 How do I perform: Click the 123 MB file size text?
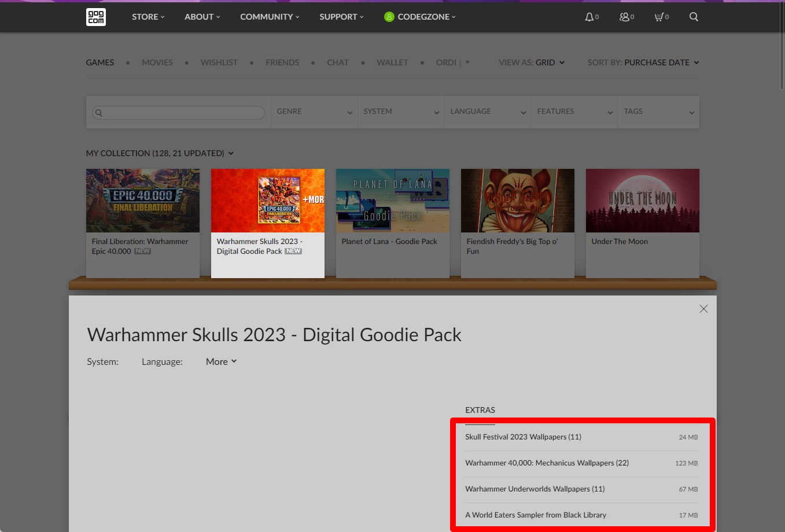[x=687, y=463]
